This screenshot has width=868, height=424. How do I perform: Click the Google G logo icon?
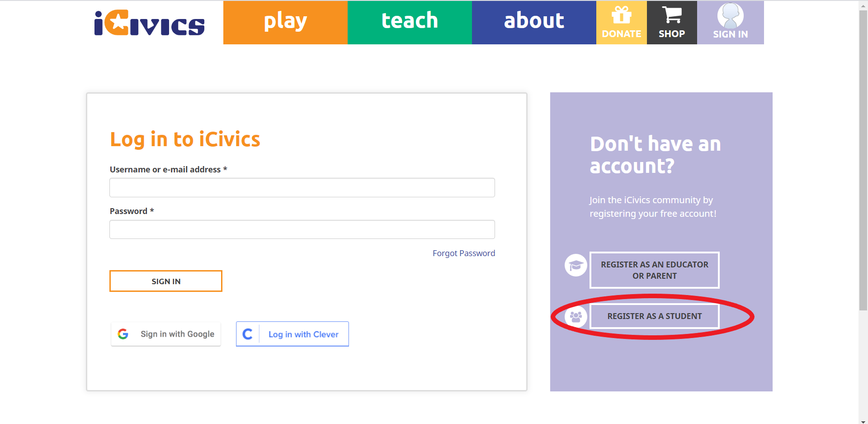(123, 334)
